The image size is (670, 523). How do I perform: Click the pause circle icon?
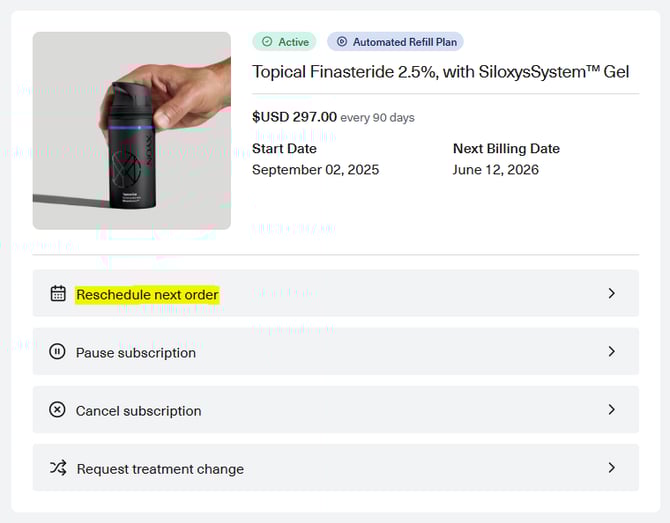pyautogui.click(x=58, y=352)
